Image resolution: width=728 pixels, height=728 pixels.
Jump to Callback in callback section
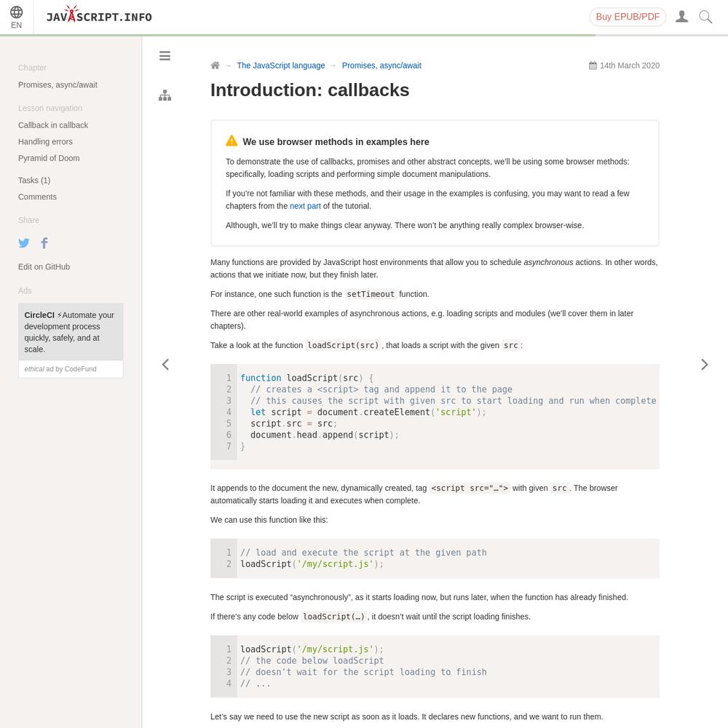coord(53,125)
